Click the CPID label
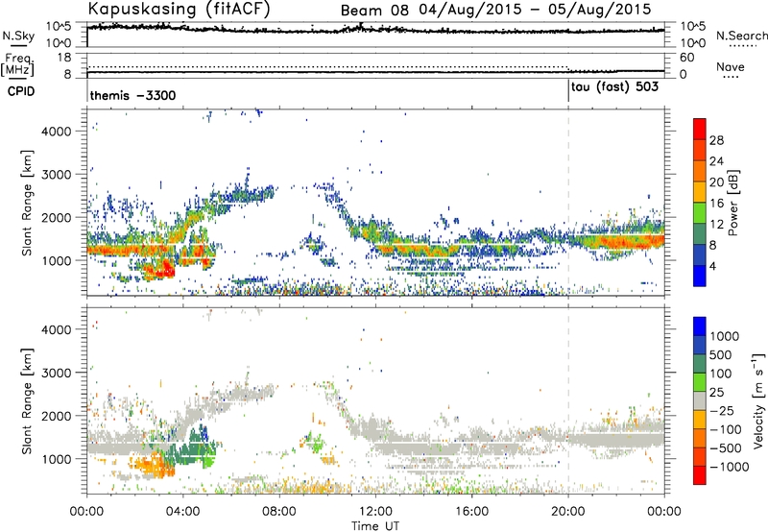 click(21, 91)
